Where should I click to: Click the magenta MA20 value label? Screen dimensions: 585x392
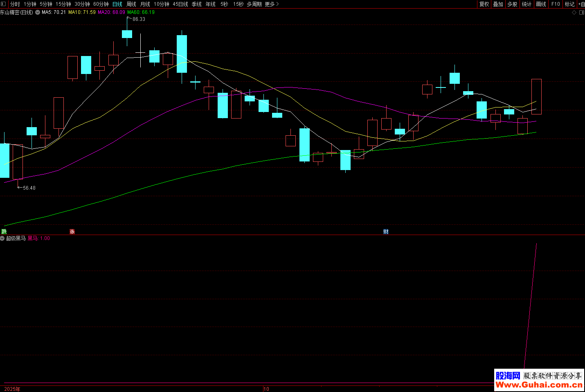(x=111, y=12)
